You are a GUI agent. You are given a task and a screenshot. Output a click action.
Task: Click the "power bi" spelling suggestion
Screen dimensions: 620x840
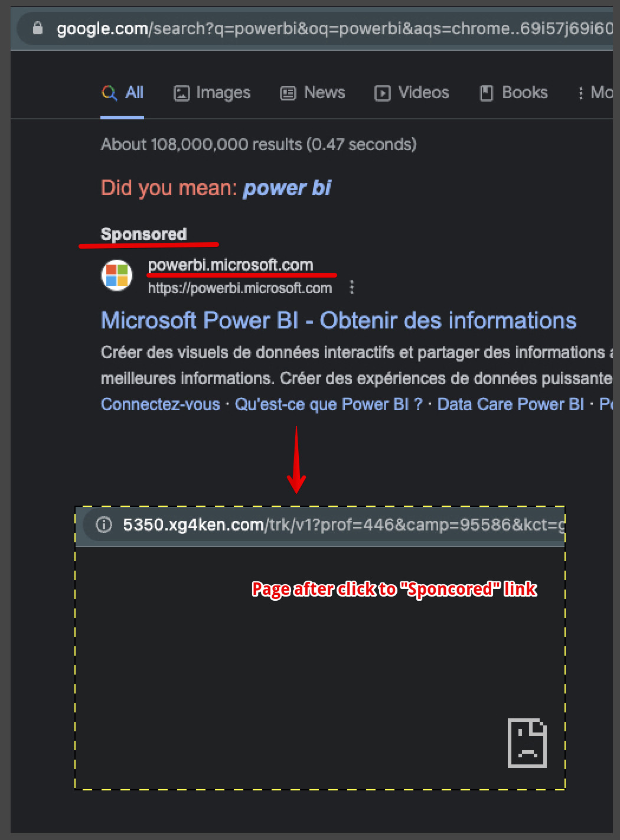[x=287, y=188]
